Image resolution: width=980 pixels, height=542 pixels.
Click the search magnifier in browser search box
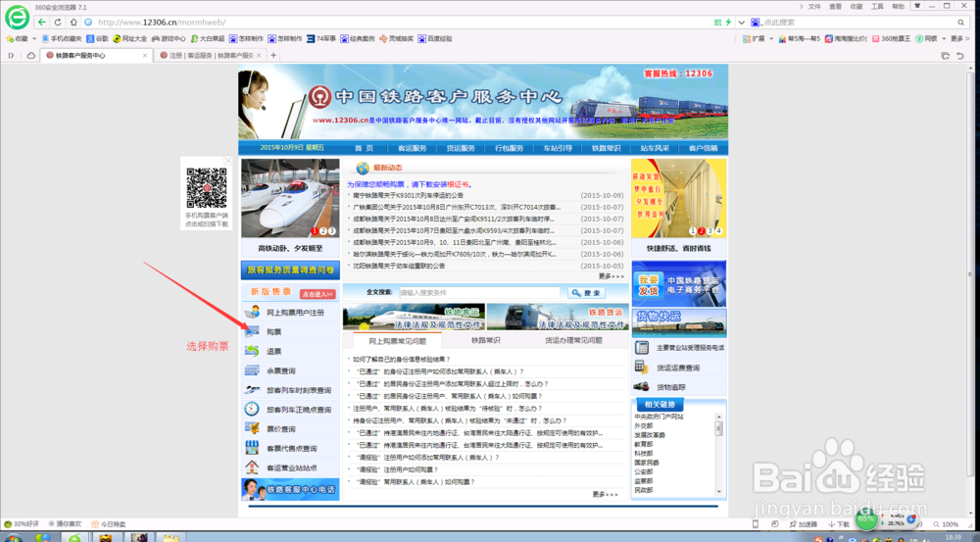(x=961, y=22)
